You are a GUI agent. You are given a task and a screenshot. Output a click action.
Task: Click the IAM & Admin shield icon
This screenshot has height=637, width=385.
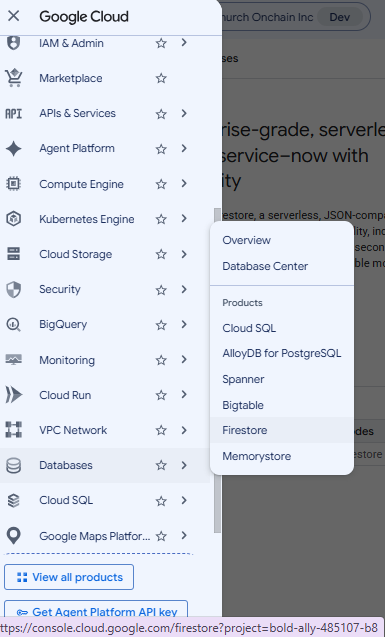pyautogui.click(x=13, y=43)
